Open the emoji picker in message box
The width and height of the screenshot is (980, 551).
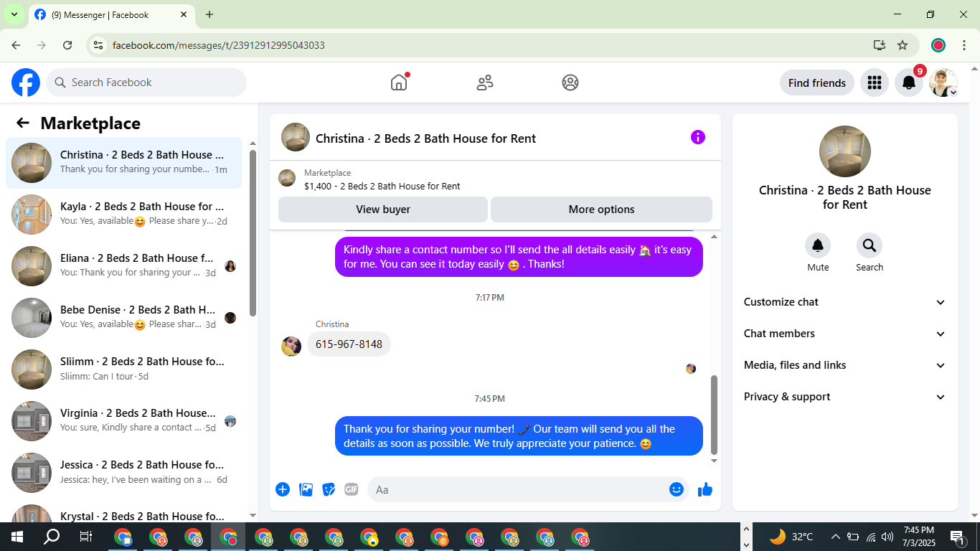coord(677,489)
